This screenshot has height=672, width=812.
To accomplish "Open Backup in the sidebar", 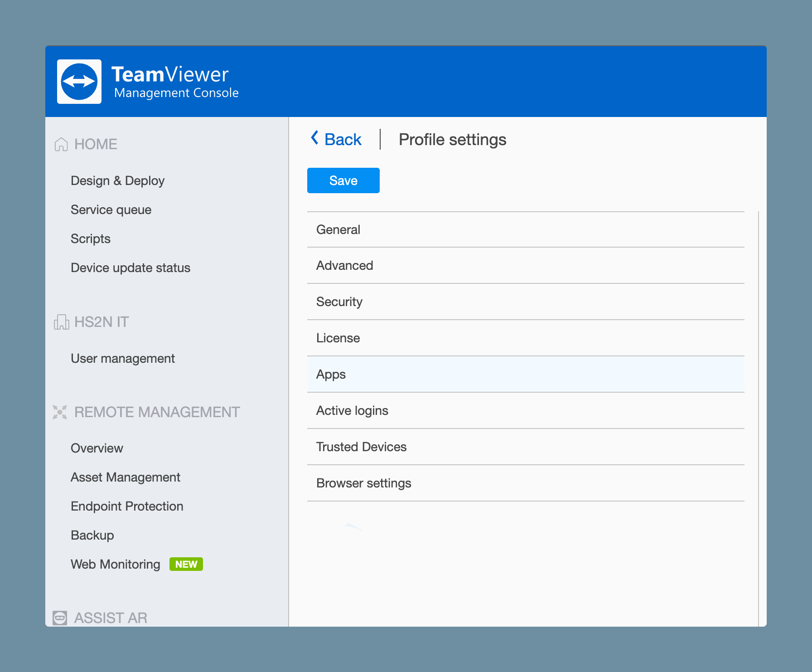I will (x=92, y=536).
